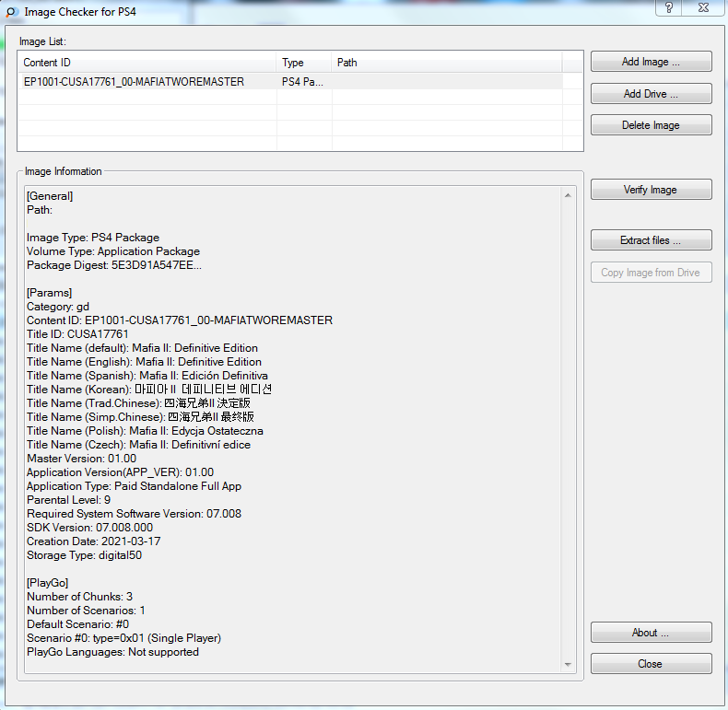Click the title bar help question mark
The width and height of the screenshot is (728, 710).
coord(667,7)
